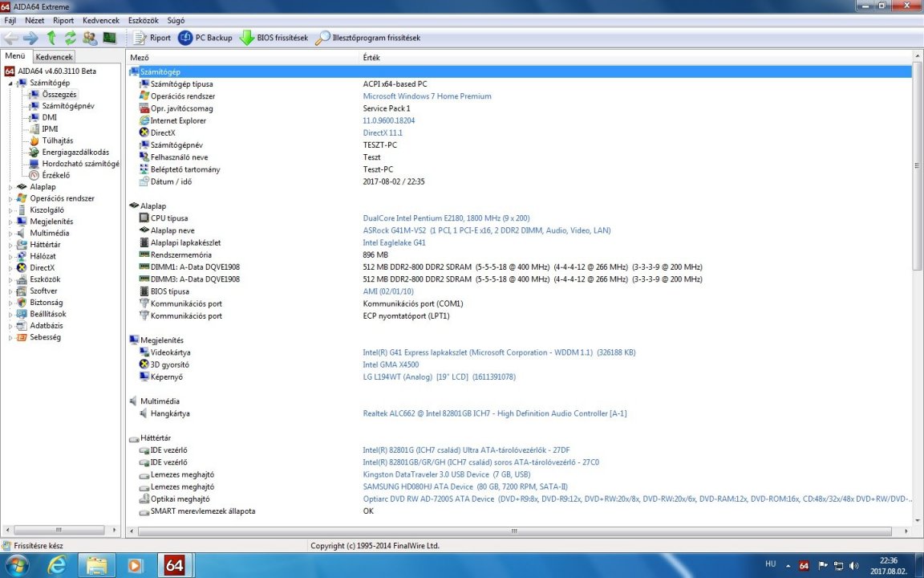Open Windows Explorer folder icon in taskbar
This screenshot has height=578, width=924.
coord(96,566)
